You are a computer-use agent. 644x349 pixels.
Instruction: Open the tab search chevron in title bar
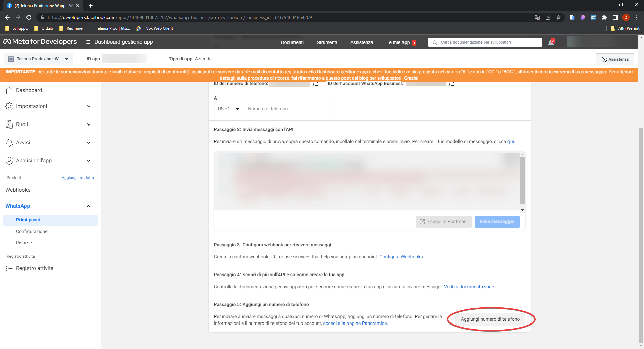tap(590, 5)
